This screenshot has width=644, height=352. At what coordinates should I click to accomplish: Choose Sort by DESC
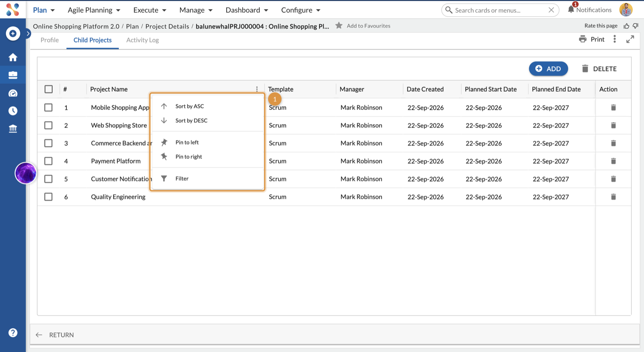click(x=208, y=121)
